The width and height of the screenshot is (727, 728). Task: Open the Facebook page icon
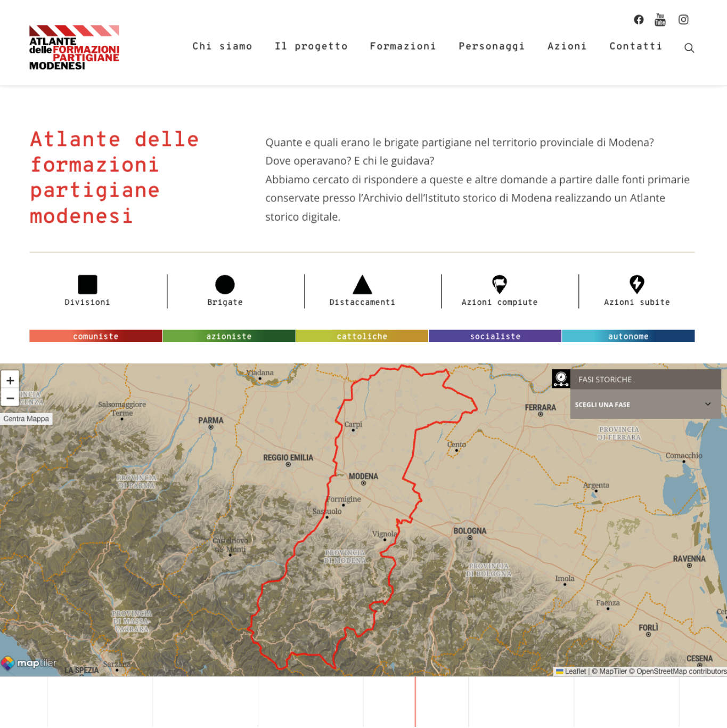pos(639,20)
